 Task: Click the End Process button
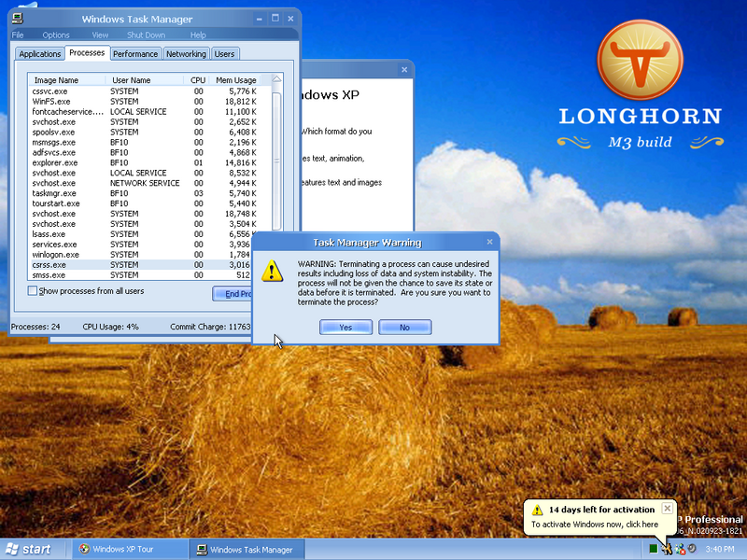point(232,294)
